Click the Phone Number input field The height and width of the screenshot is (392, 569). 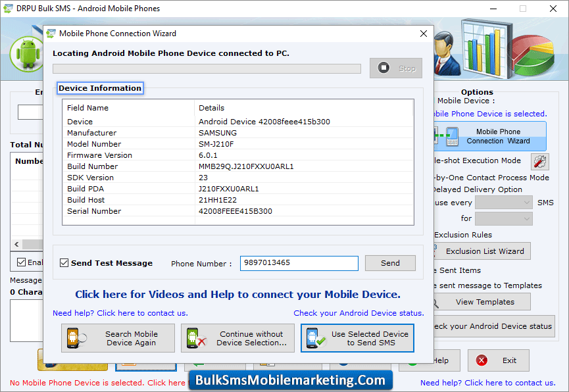pyautogui.click(x=299, y=263)
